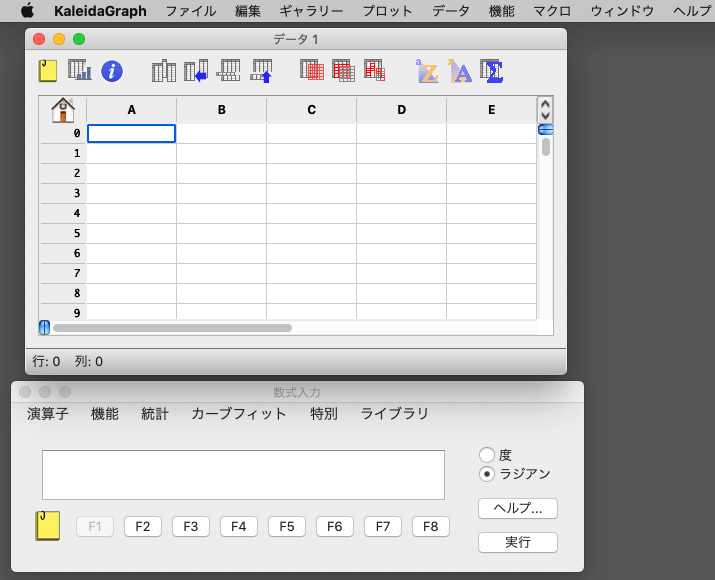Viewport: 715px width, 580px height.
Task: Click the ascending sort A-Z icon
Action: tap(428, 71)
